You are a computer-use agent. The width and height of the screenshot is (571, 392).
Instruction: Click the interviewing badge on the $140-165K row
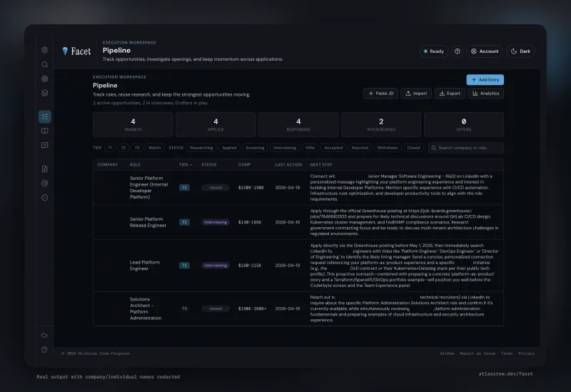pyautogui.click(x=216, y=222)
